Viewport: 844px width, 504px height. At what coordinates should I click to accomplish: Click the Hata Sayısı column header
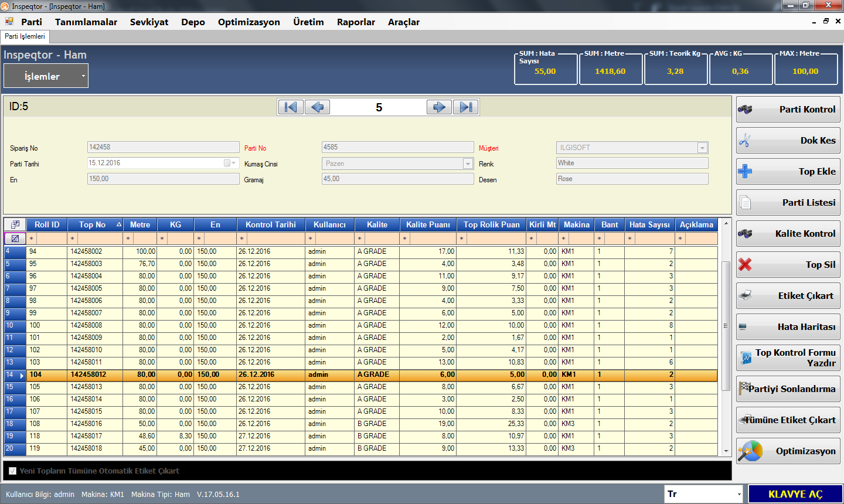[x=649, y=224]
